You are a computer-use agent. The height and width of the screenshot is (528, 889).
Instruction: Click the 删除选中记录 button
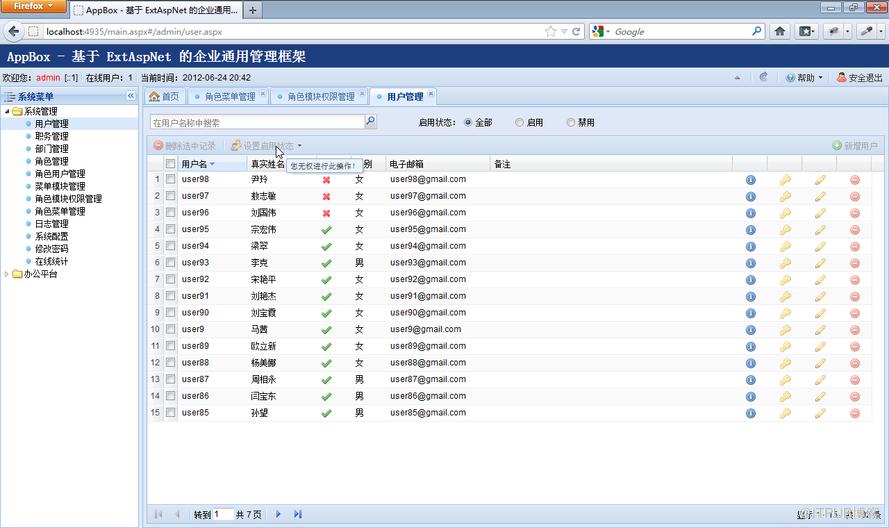coord(185,146)
